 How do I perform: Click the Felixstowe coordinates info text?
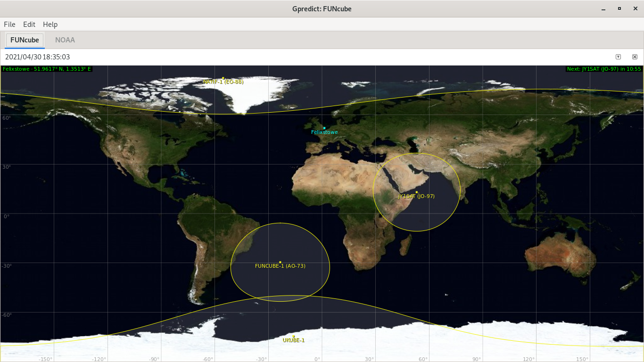47,69
